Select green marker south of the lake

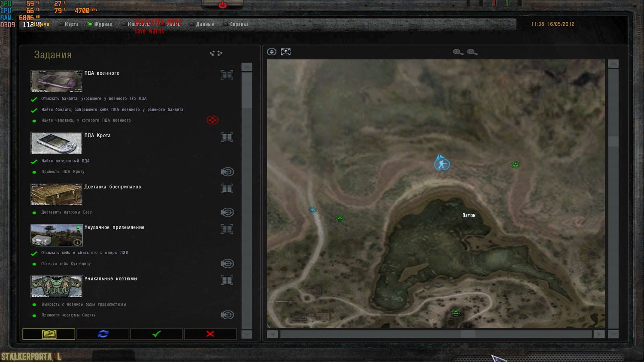point(456,313)
